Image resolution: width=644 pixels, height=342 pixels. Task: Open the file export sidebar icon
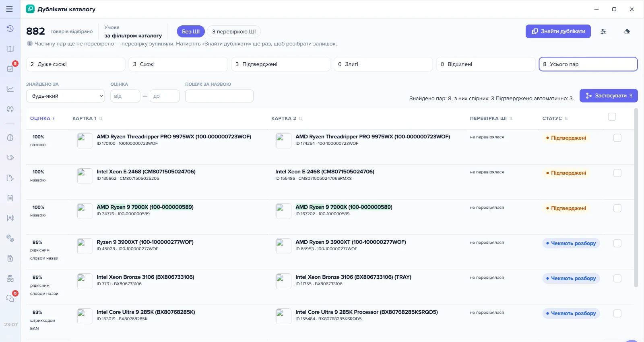coord(10,178)
